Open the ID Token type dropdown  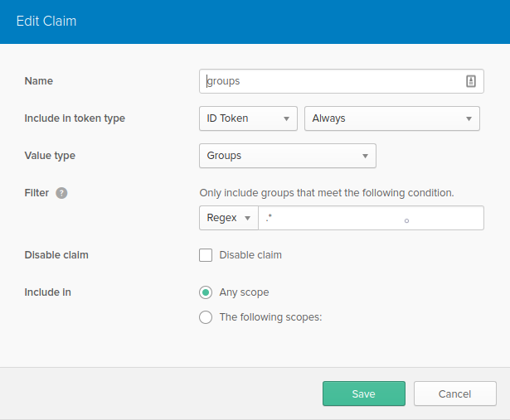248,118
